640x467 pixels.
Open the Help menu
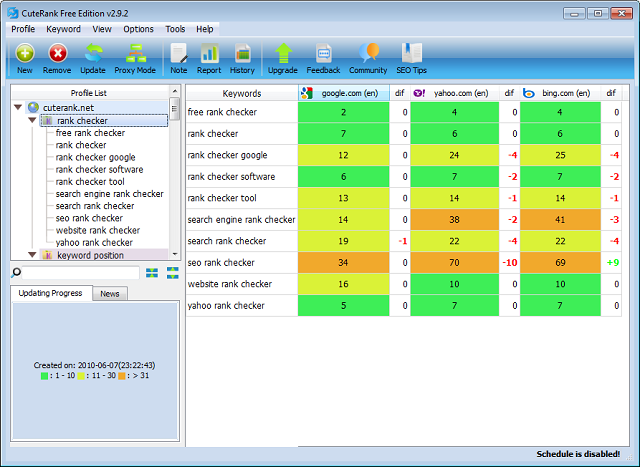204,29
